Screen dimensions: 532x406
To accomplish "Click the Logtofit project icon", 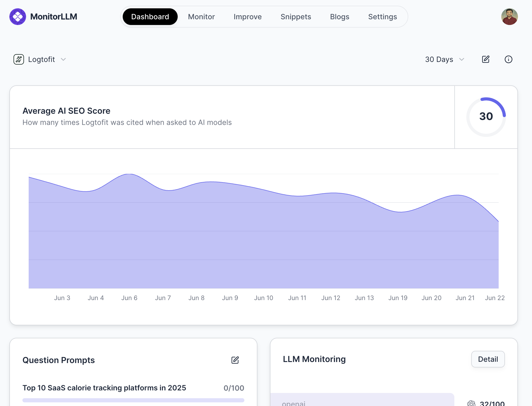I will coord(19,59).
